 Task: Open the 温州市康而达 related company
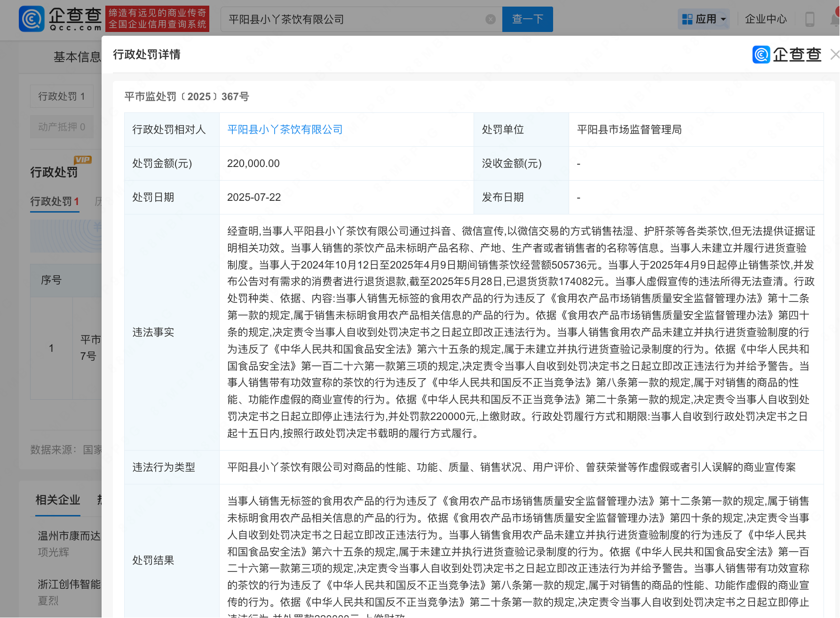coord(69,536)
